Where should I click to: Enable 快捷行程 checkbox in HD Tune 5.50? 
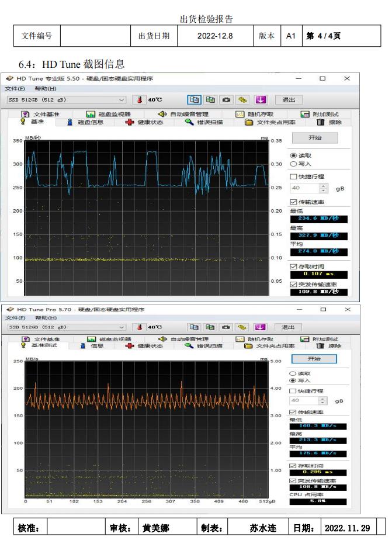pos(293,176)
